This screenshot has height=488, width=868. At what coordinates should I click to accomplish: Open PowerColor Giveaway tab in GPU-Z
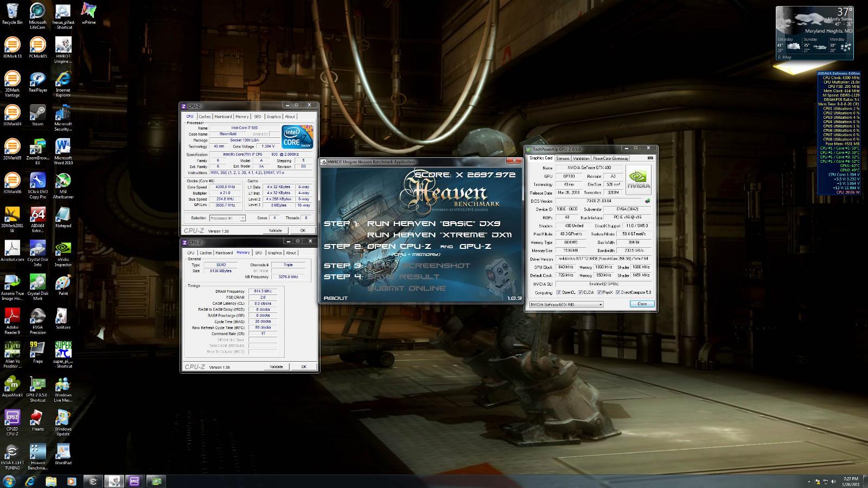611,158
